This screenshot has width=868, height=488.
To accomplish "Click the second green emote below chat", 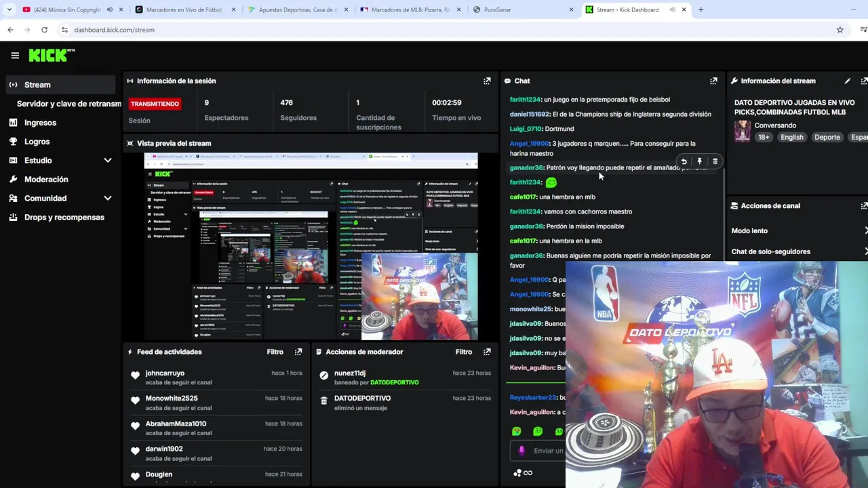I will coord(538,431).
